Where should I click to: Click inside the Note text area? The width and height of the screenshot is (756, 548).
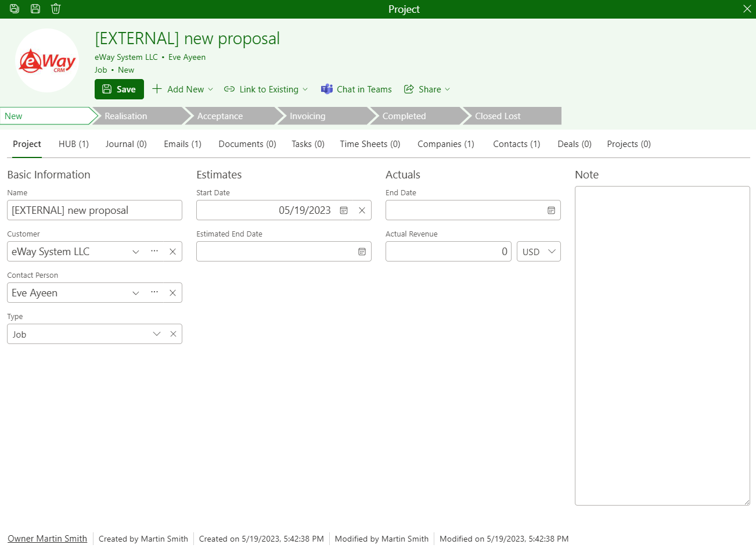click(x=663, y=346)
